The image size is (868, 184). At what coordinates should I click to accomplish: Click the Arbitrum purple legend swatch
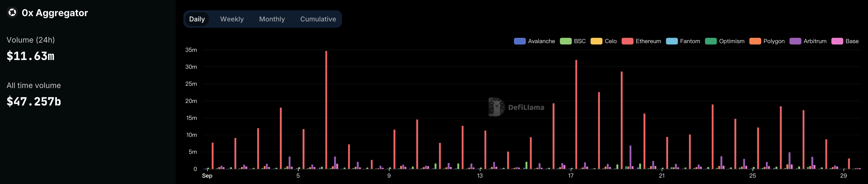point(795,41)
